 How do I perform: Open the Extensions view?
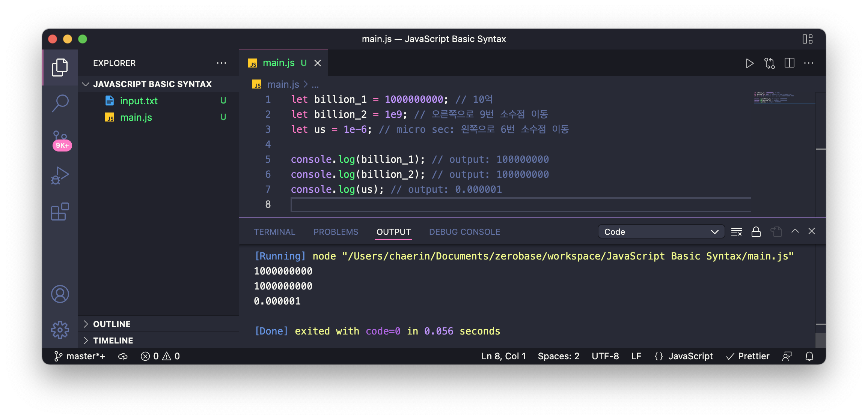[x=60, y=212]
